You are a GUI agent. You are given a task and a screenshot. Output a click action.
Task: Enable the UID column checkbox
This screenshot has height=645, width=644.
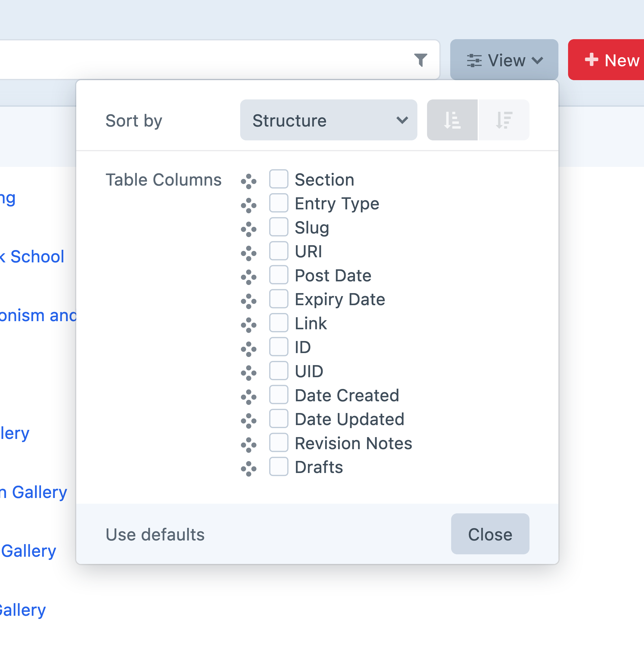pyautogui.click(x=278, y=370)
